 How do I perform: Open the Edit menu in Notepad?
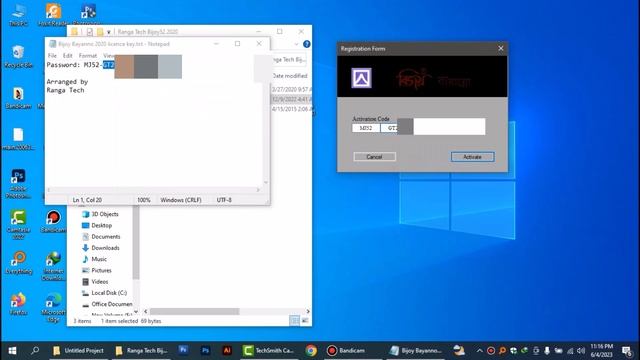pyautogui.click(x=68, y=56)
